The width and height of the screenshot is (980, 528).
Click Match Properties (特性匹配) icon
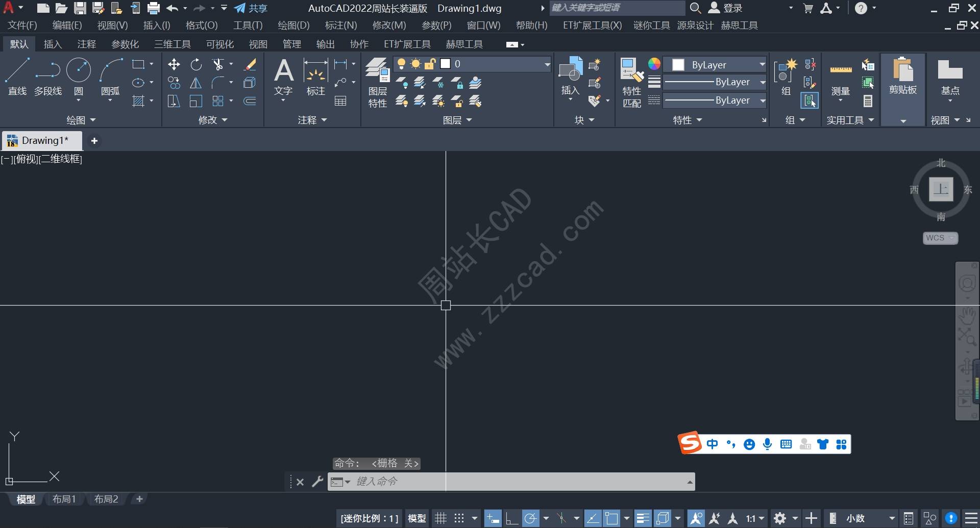632,83
